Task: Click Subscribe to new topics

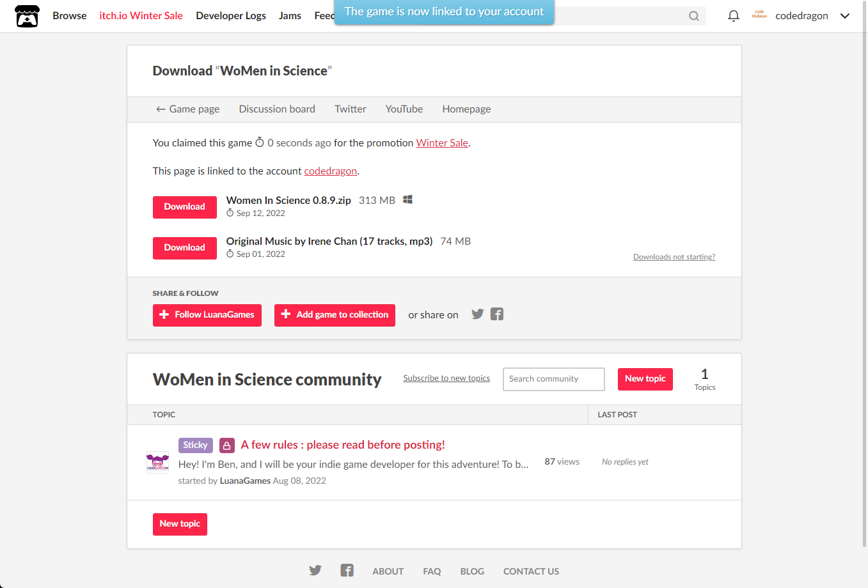Action: click(446, 378)
